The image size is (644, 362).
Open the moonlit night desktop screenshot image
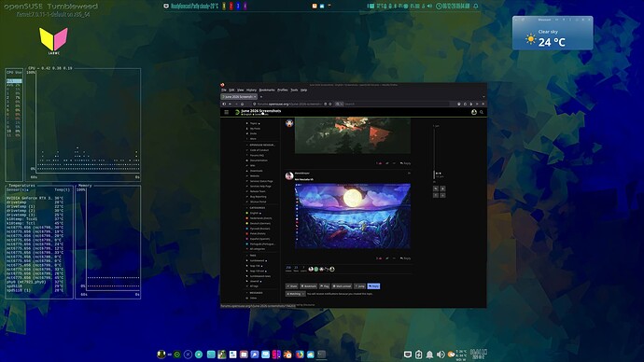353,216
